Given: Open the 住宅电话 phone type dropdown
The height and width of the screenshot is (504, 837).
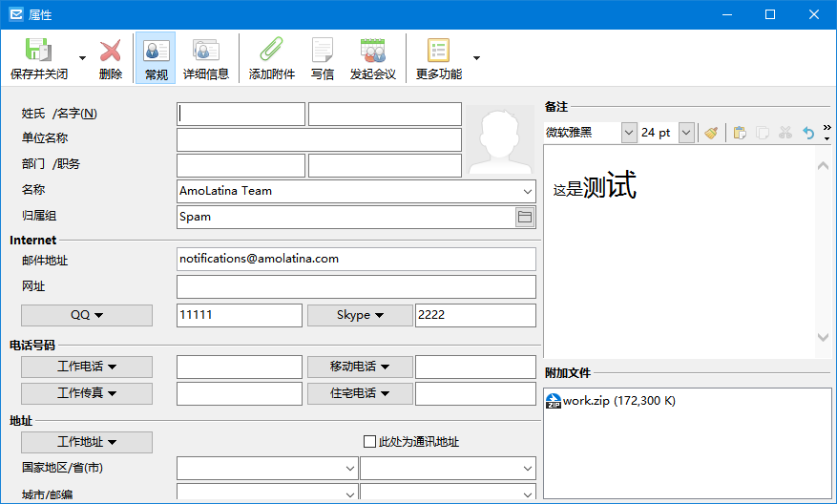Looking at the screenshot, I should pyautogui.click(x=360, y=393).
